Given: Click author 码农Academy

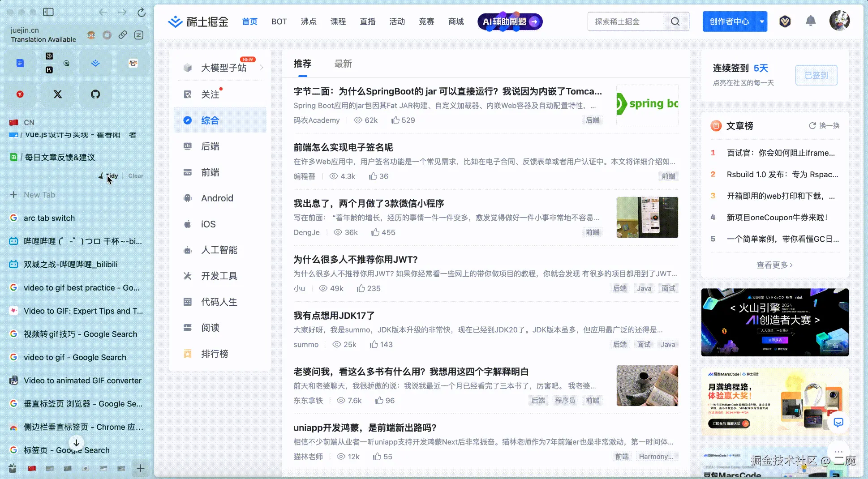Looking at the screenshot, I should (317, 120).
